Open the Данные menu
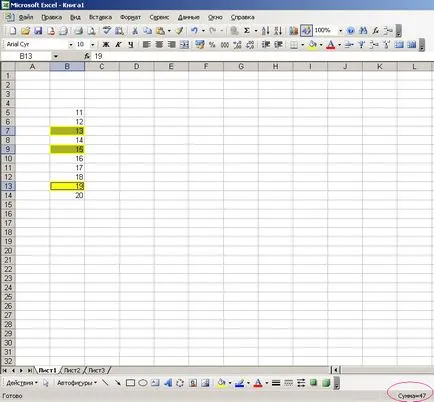Image resolution: width=434 pixels, height=402 pixels. pyautogui.click(x=189, y=17)
